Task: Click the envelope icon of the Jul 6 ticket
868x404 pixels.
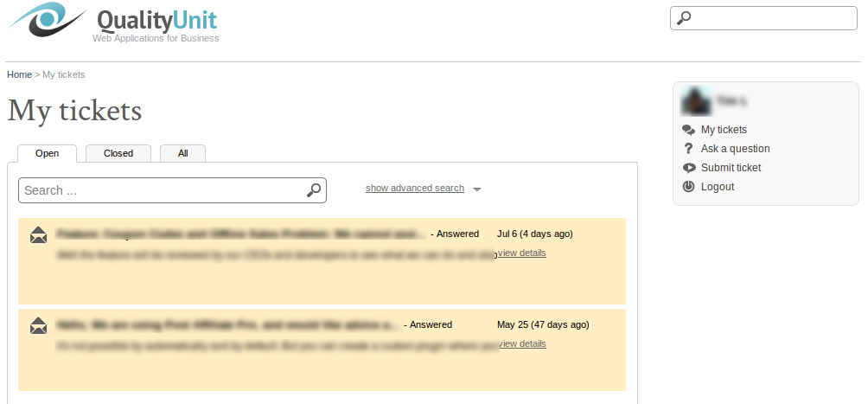Action: point(38,235)
